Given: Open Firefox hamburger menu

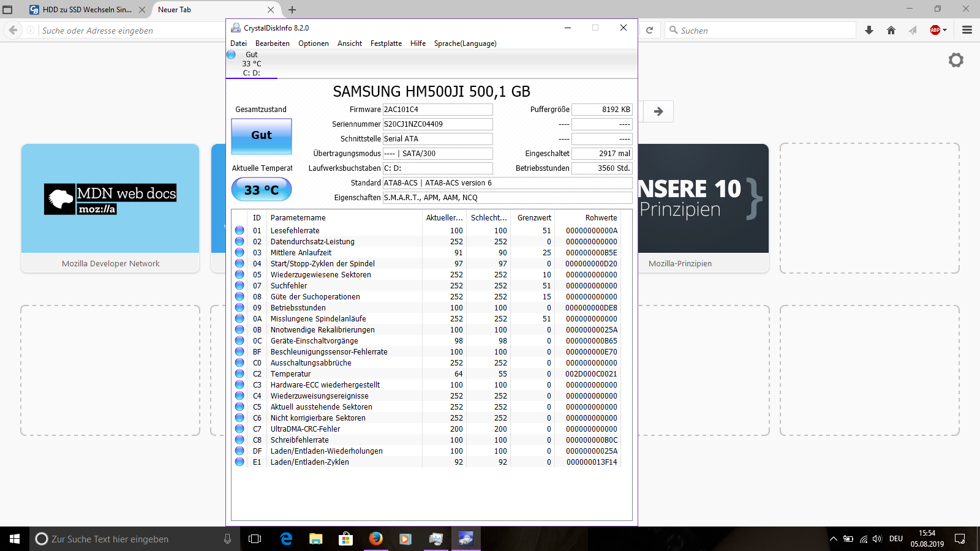Looking at the screenshot, I should 967,30.
